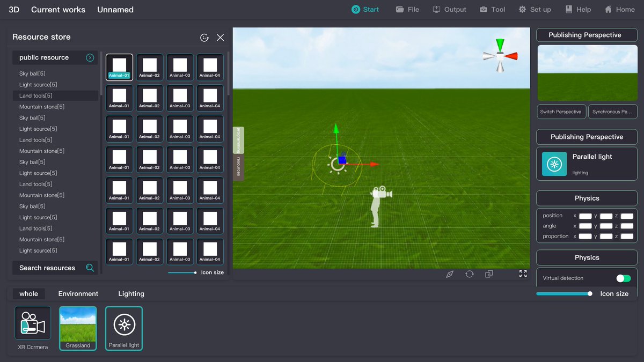Expand the public resource chevron

pos(90,58)
